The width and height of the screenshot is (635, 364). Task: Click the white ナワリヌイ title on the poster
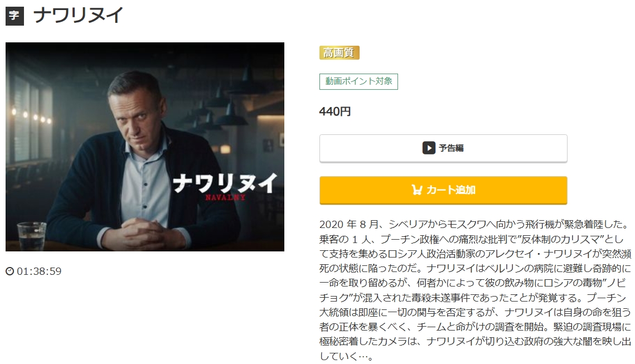[x=225, y=183]
